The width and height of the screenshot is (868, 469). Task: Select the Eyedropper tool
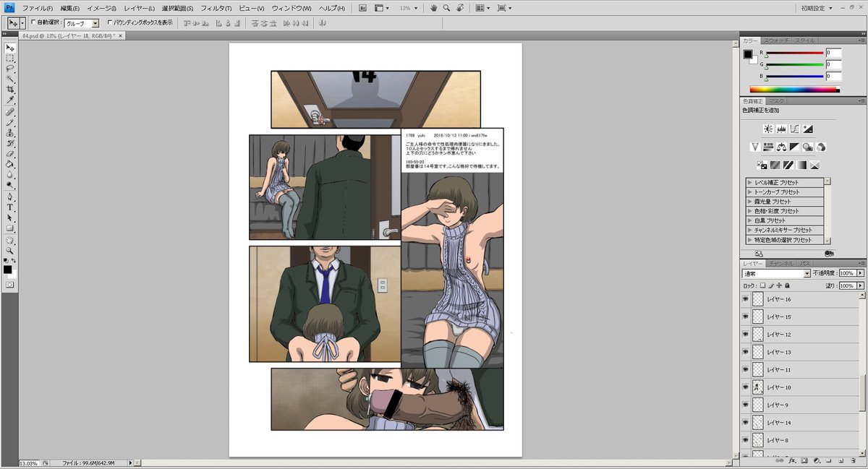pos(10,99)
